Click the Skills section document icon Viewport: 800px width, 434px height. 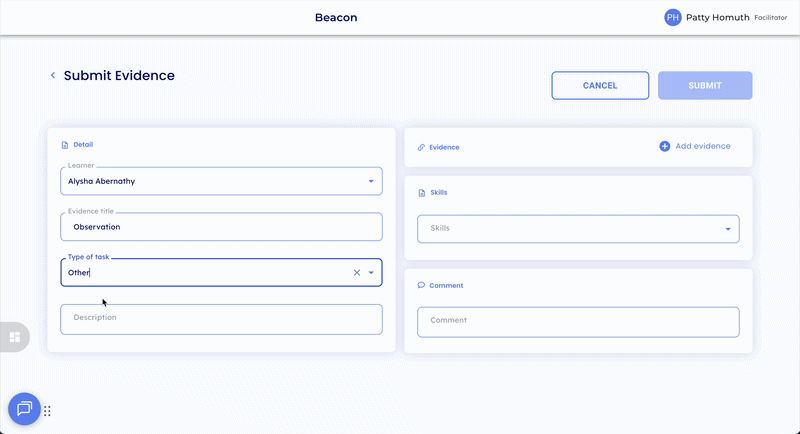(x=421, y=192)
